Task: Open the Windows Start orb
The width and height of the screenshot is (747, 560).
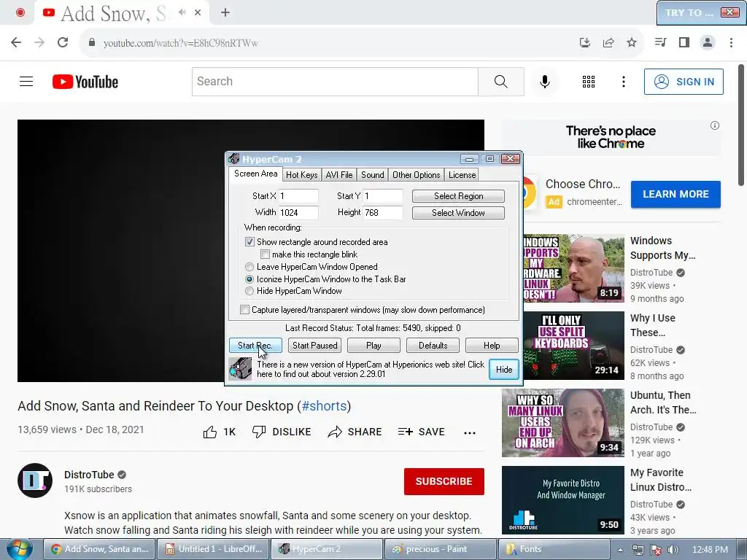Action: [19, 549]
